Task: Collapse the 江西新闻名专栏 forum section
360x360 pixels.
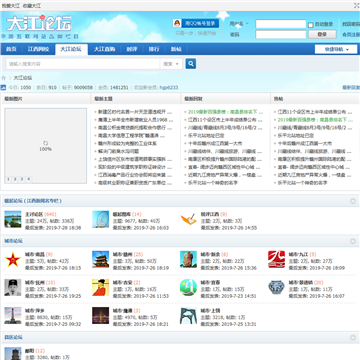Action: pos(353,201)
